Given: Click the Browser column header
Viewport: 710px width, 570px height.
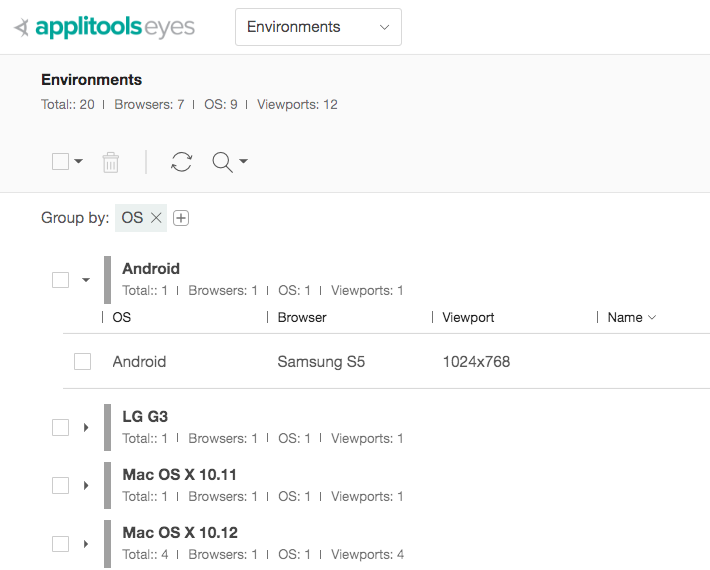Looking at the screenshot, I should [302, 318].
